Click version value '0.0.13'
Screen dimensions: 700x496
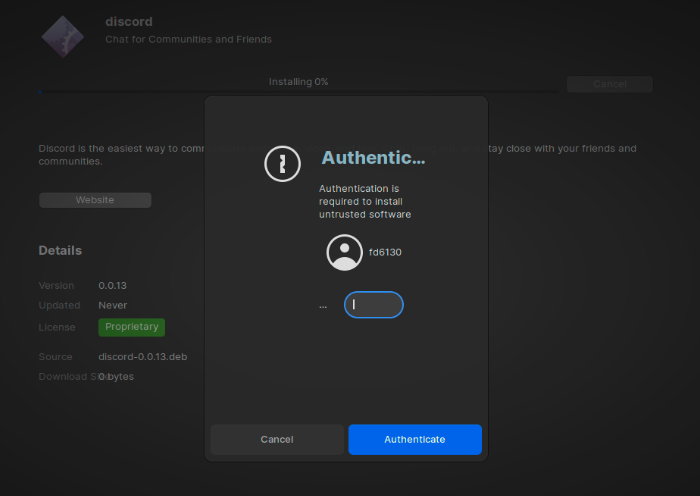tap(112, 285)
